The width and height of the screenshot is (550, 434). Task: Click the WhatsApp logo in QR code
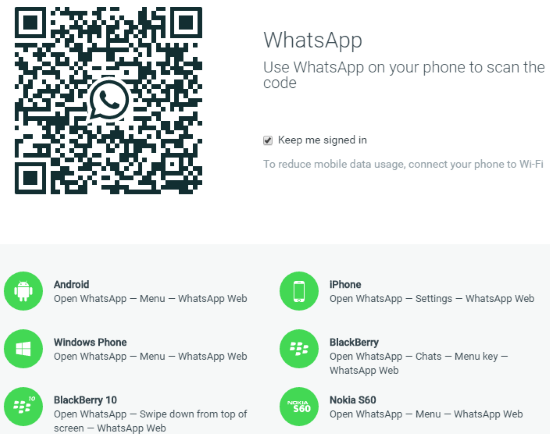(109, 100)
